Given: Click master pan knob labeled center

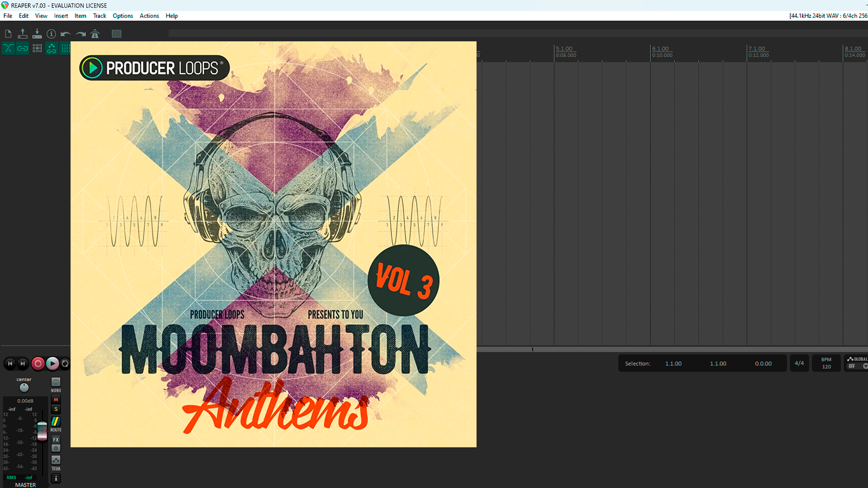Looking at the screenshot, I should [24, 388].
